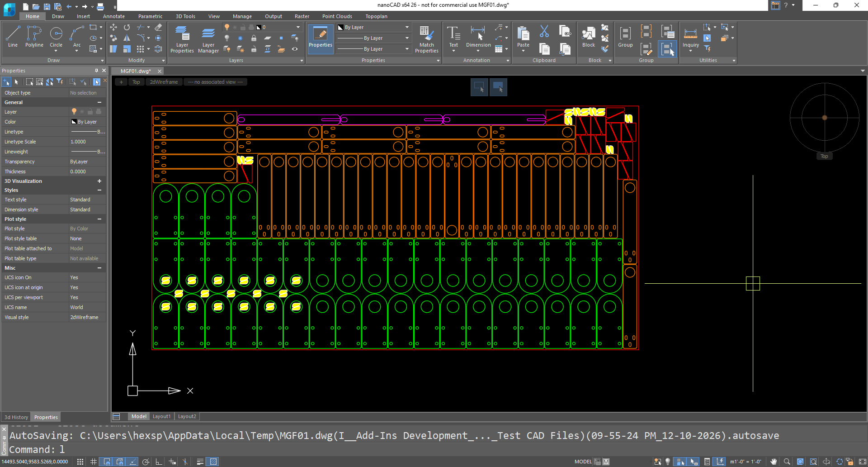Screen dimensions: 868x467
Task: Open the Layer Manager
Action: pos(208,39)
